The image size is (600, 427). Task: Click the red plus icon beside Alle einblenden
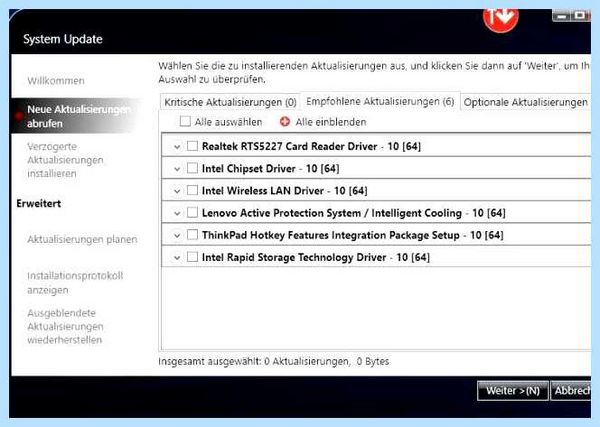click(285, 122)
